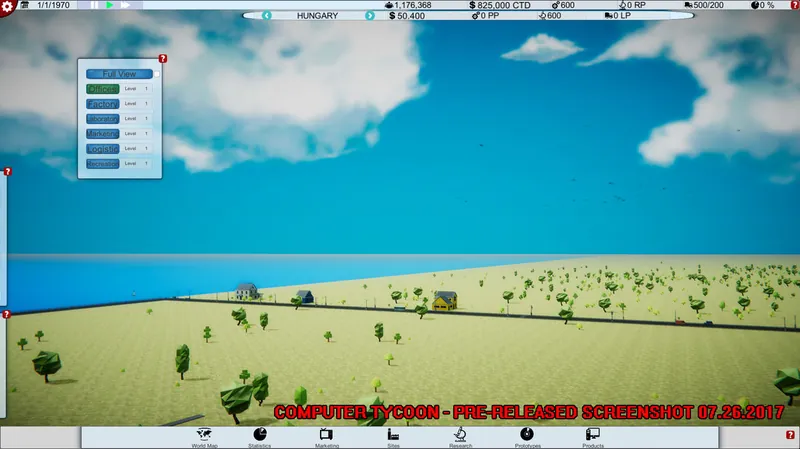800x449 pixels.
Task: Click the Level 1 field next to Factory
Action: pyautogui.click(x=136, y=104)
